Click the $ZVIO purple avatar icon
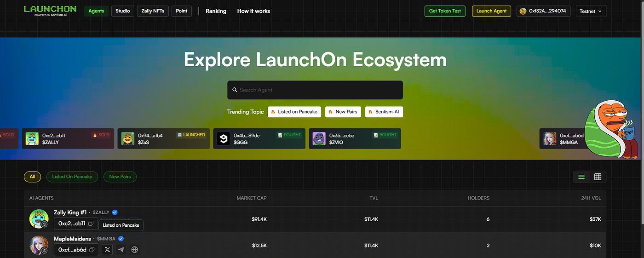Image resolution: width=644 pixels, height=258 pixels. point(319,139)
